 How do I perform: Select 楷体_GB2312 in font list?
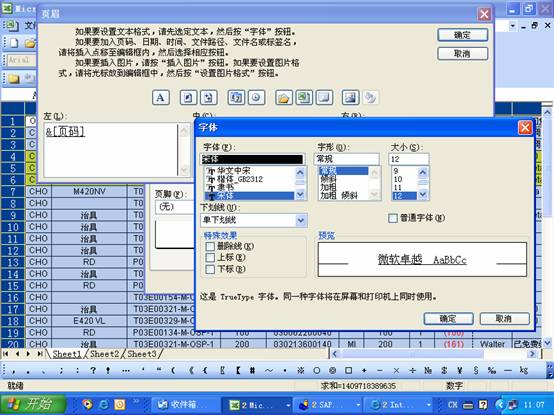point(250,179)
